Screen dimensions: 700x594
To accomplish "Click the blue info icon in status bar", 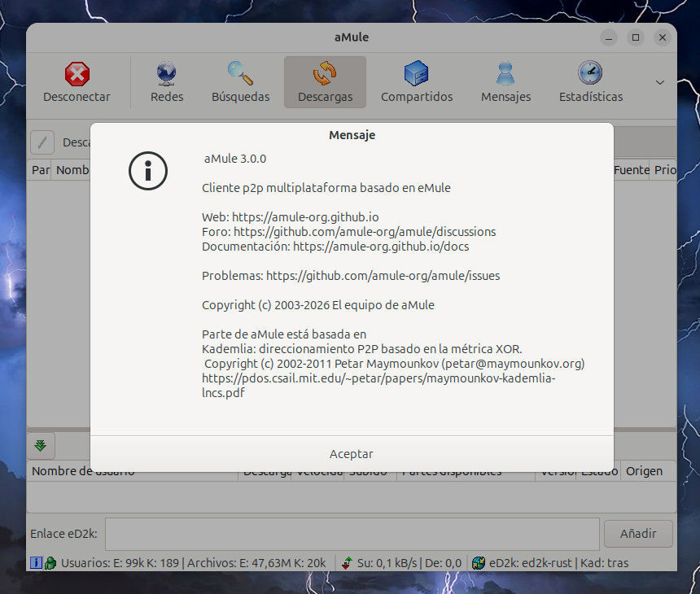I will (36, 563).
